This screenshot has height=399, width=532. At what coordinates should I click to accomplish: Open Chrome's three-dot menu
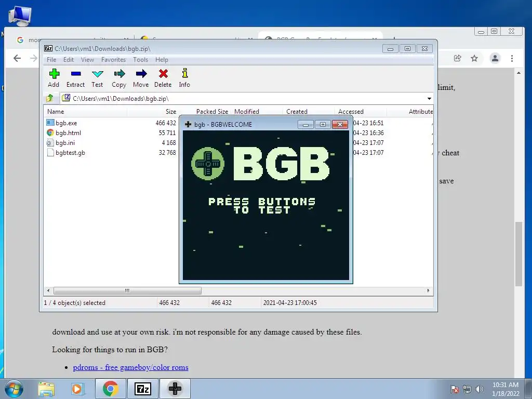[512, 58]
